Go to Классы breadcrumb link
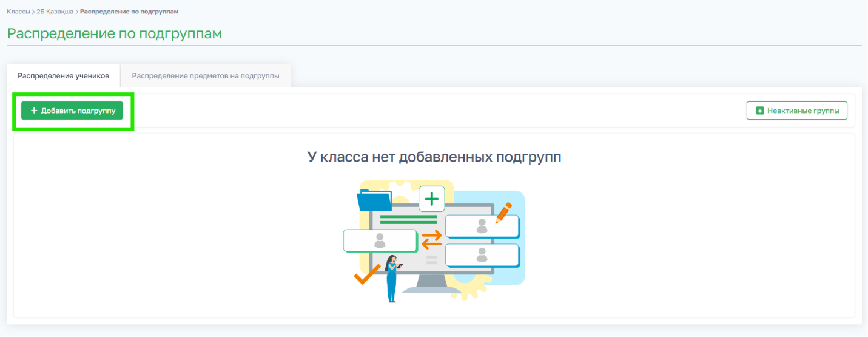This screenshot has height=337, width=868. click(x=18, y=12)
